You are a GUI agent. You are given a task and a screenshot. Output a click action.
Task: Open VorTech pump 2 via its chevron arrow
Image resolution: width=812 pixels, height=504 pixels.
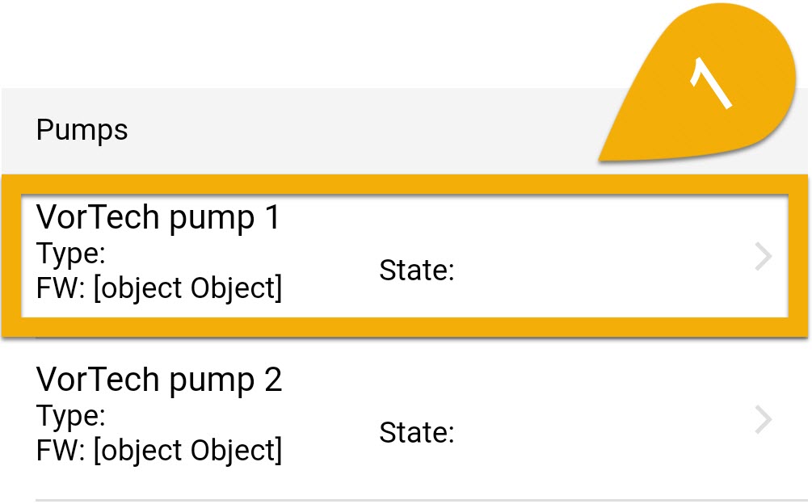[764, 419]
